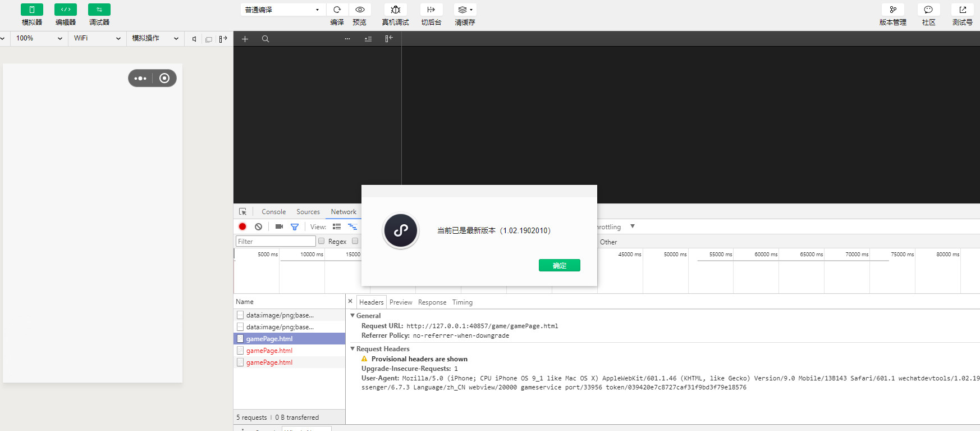Click the mini program logo in dialog
Viewport: 980px width, 431px height.
pos(401,230)
